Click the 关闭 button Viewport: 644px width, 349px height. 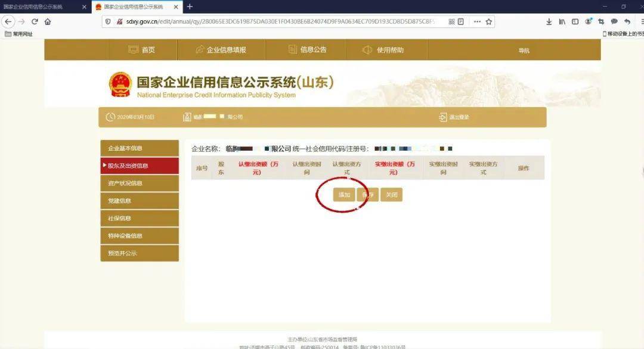click(391, 195)
